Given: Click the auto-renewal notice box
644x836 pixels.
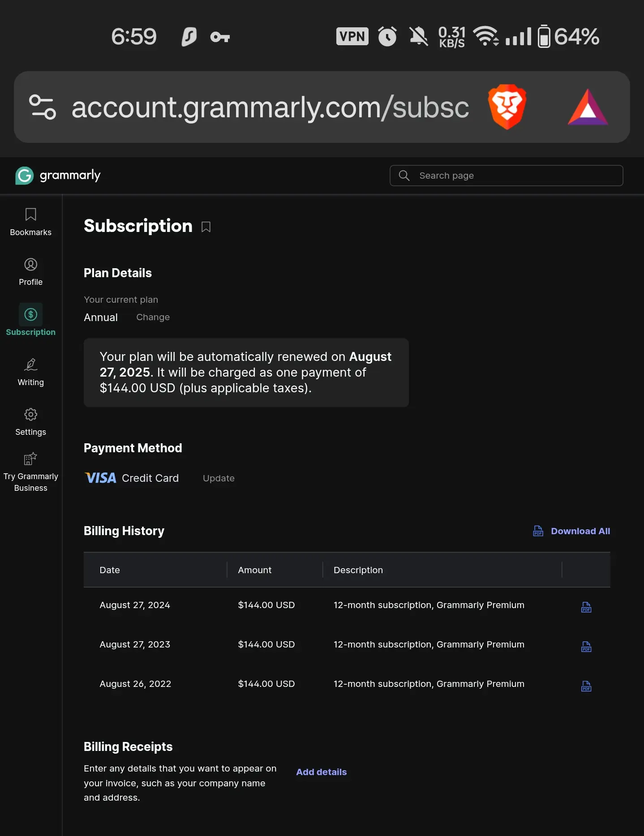Looking at the screenshot, I should pyautogui.click(x=246, y=372).
